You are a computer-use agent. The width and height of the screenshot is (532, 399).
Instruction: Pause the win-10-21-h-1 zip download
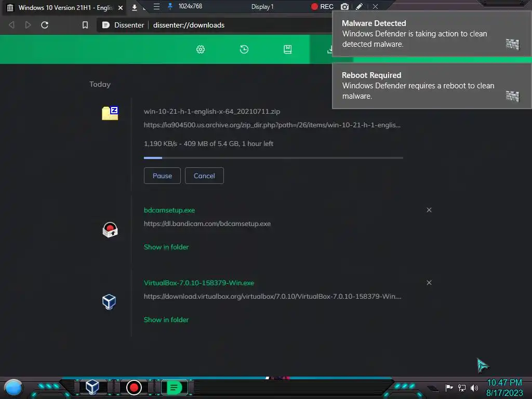[x=162, y=176]
